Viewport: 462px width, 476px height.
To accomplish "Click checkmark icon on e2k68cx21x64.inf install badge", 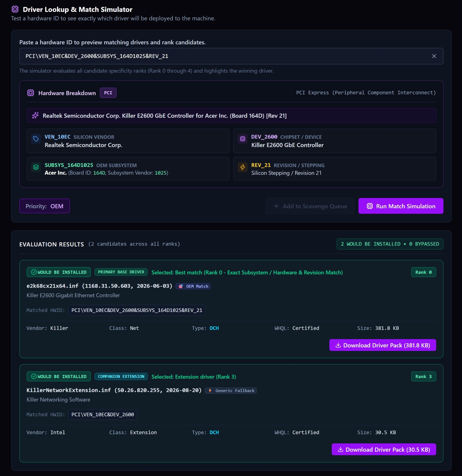I will click(34, 272).
